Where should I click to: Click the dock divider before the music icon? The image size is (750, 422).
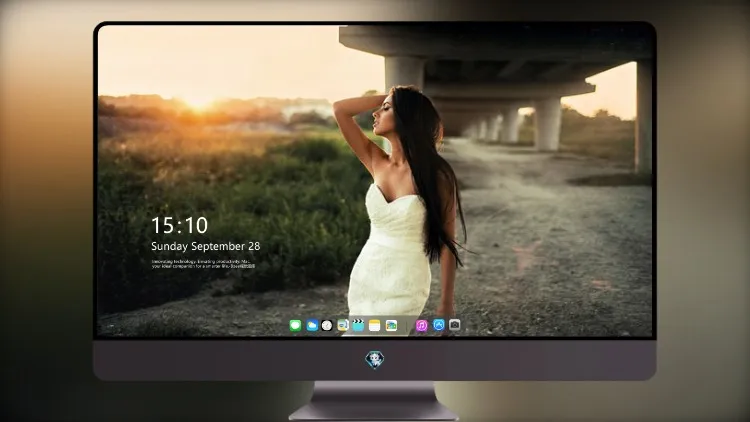point(407,326)
